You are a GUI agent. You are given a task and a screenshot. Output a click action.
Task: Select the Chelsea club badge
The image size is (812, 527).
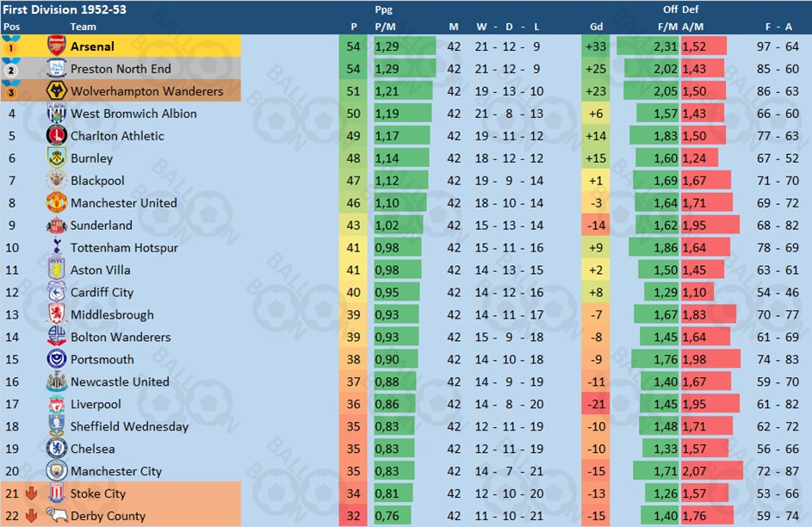[57, 449]
